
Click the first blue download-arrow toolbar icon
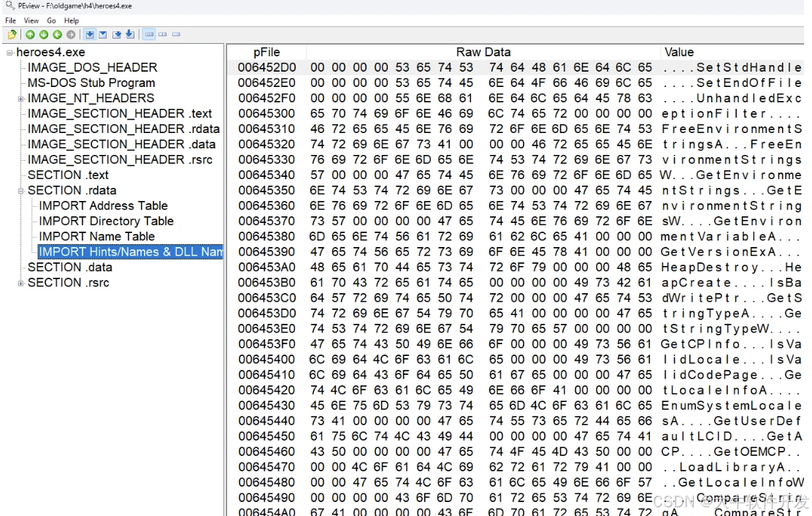pyautogui.click(x=90, y=34)
